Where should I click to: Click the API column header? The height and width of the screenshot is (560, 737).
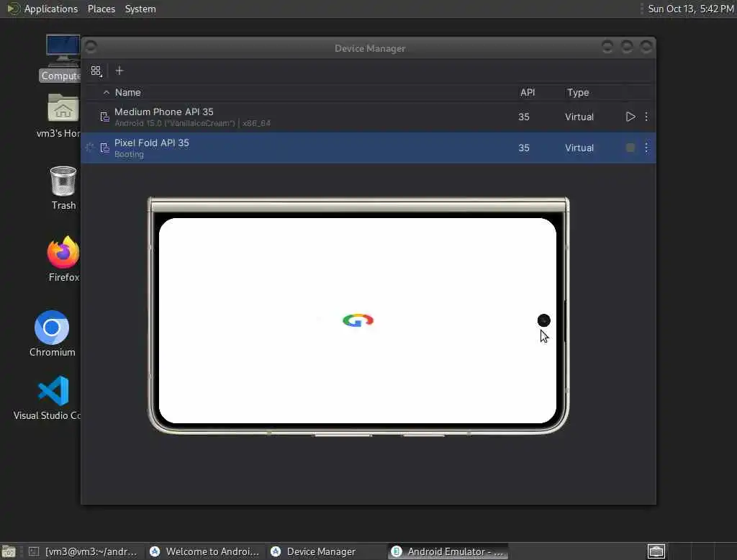pyautogui.click(x=528, y=93)
